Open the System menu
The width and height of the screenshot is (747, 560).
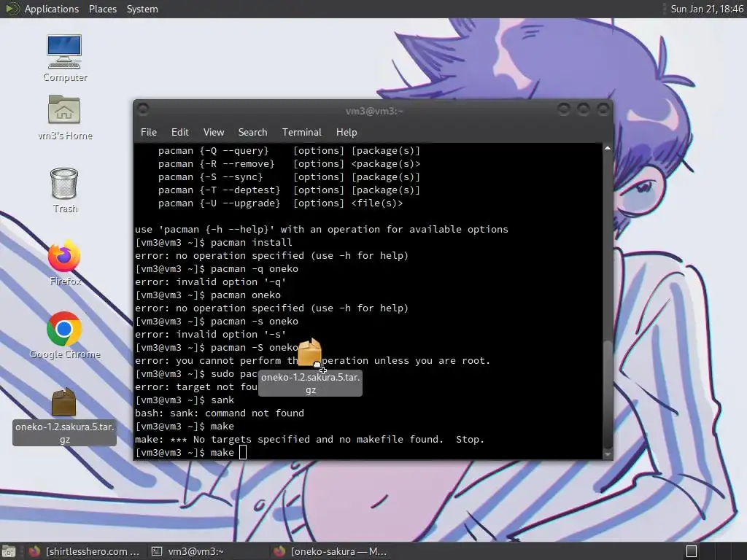point(142,9)
